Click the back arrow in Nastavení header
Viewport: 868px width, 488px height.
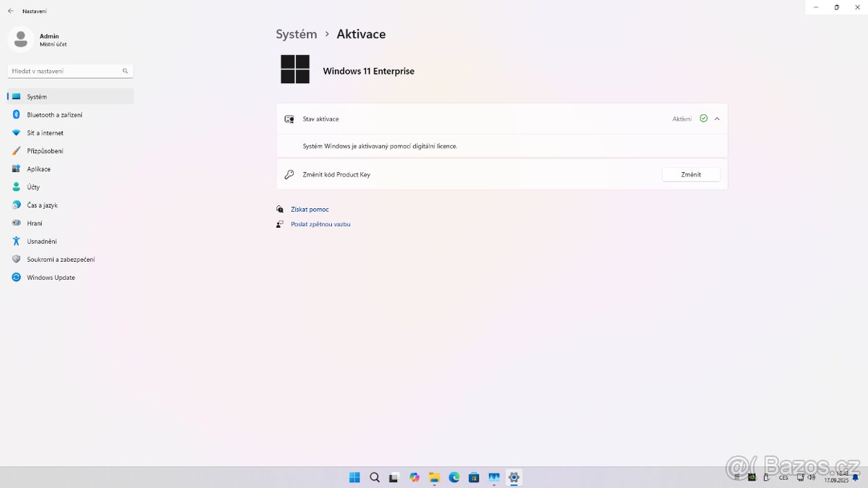coord(10,11)
